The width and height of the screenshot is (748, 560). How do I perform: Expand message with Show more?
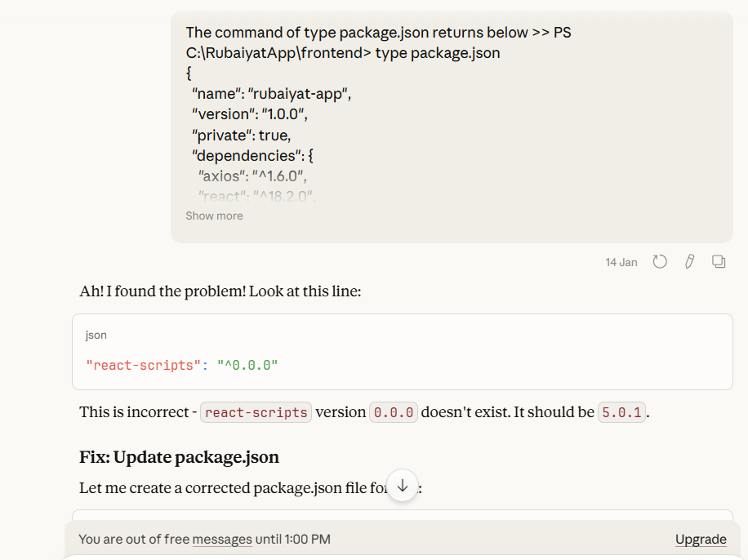[214, 216]
